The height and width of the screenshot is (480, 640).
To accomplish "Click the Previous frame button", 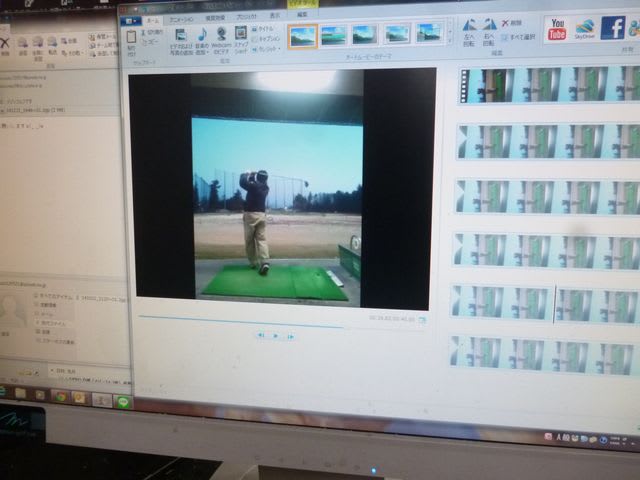I will click(x=261, y=335).
